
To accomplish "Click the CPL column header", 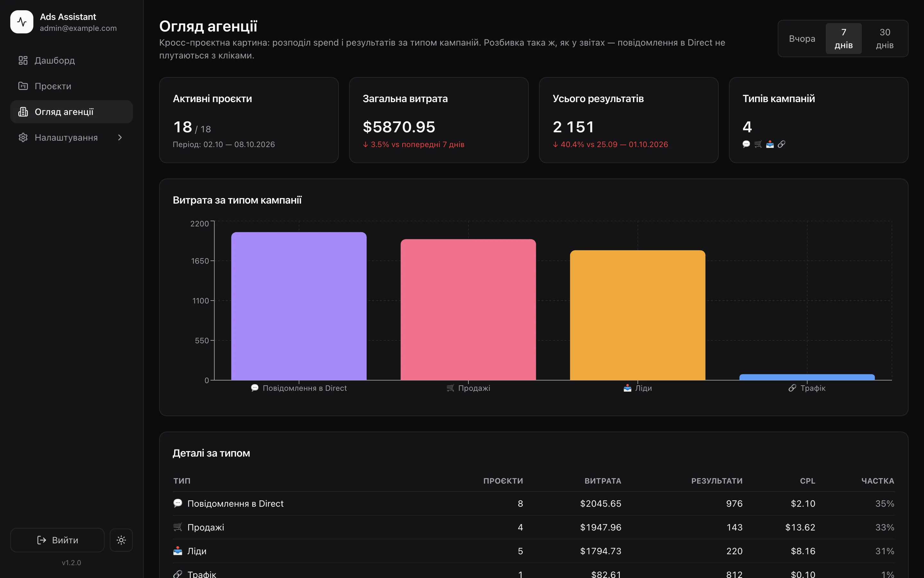I will [x=808, y=481].
